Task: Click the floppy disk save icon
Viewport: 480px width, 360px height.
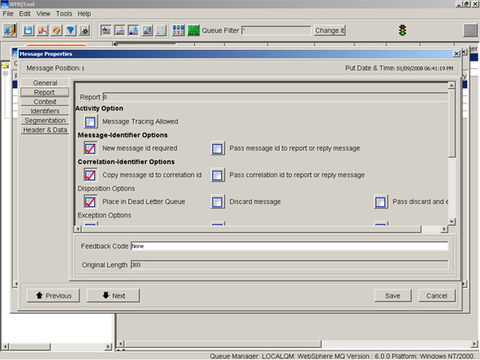Action: coord(28,30)
